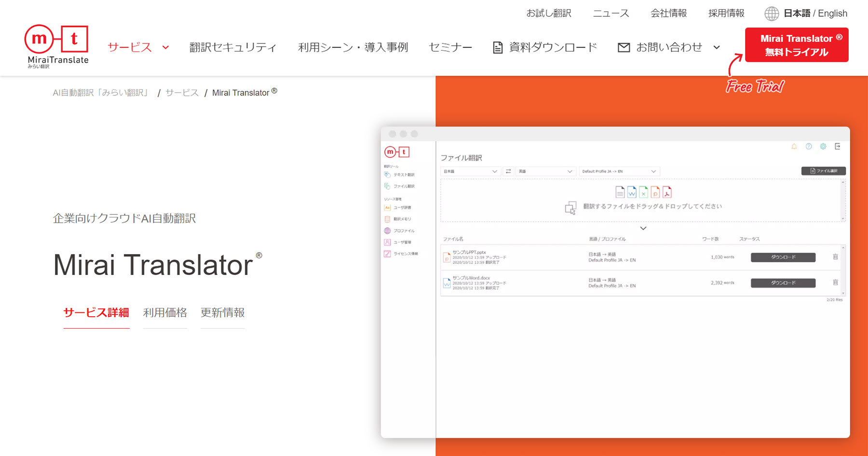Open セミナー in the main nav
The width and height of the screenshot is (868, 456).
(x=450, y=47)
